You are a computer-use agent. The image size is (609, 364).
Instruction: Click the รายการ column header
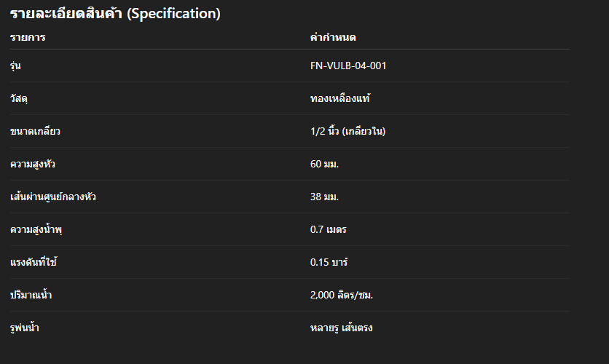click(x=28, y=37)
